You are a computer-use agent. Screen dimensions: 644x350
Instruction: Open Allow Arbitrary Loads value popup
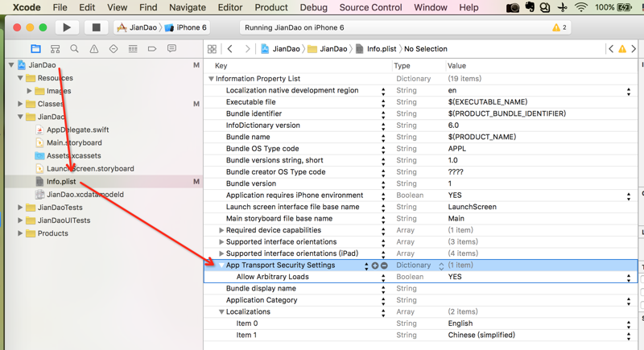click(x=629, y=278)
